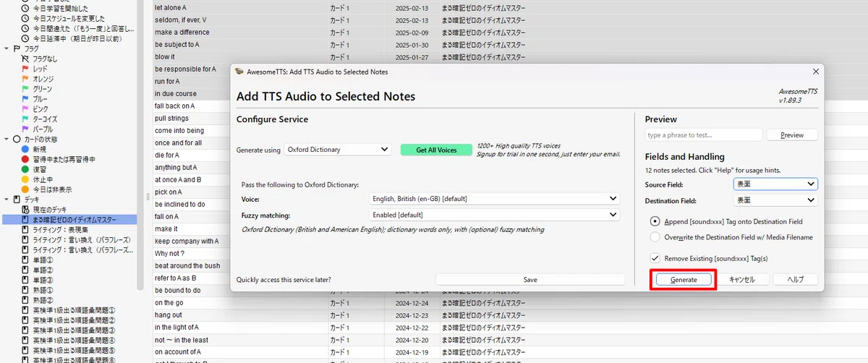Click deck icon for 英検準1級出る順語彙問題①
Viewport: 868px width, 363px height.
[x=26, y=310]
